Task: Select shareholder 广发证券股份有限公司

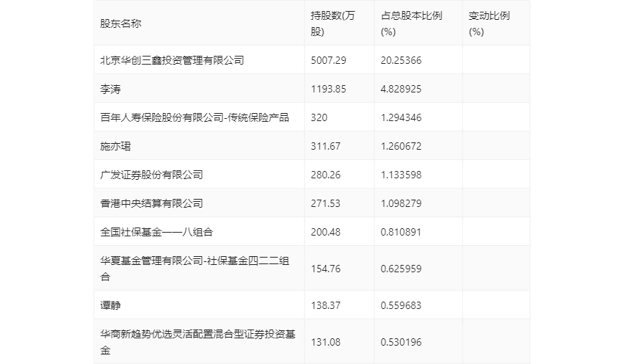Action: point(151,175)
